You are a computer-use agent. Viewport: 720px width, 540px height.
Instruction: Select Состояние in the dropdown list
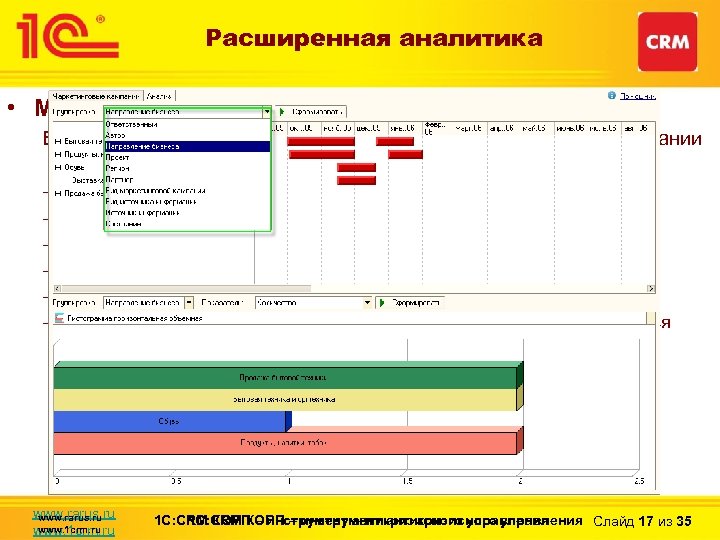click(188, 224)
